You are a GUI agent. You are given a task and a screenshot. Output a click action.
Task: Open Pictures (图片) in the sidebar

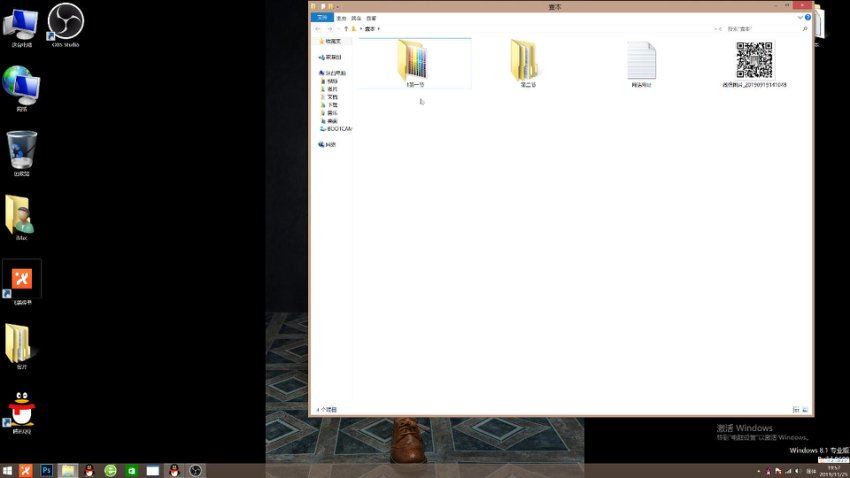pyautogui.click(x=330, y=89)
